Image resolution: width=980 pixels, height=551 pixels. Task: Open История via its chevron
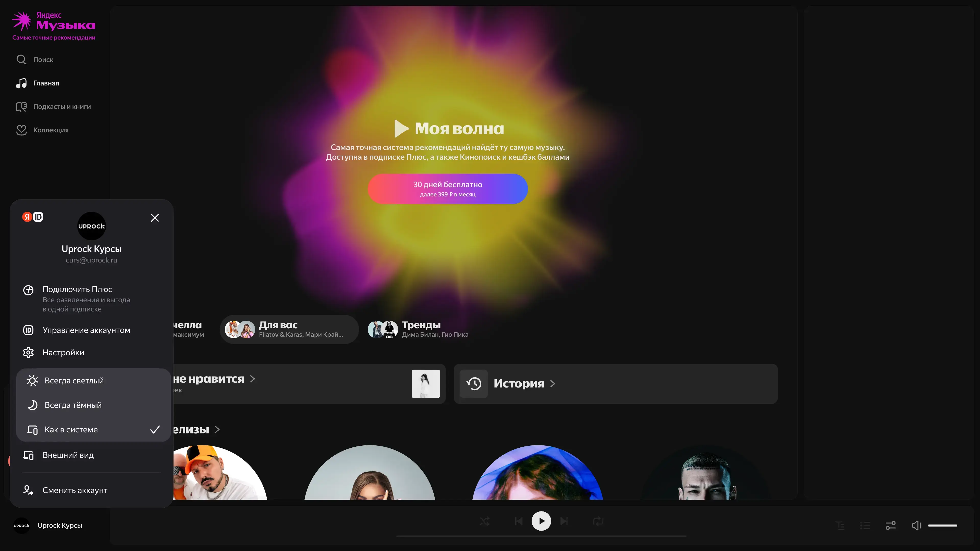click(553, 384)
